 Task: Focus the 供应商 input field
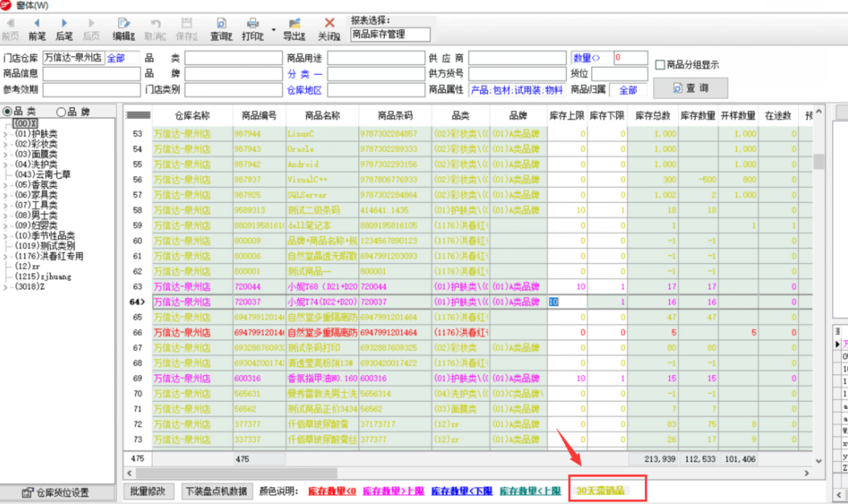click(517, 58)
